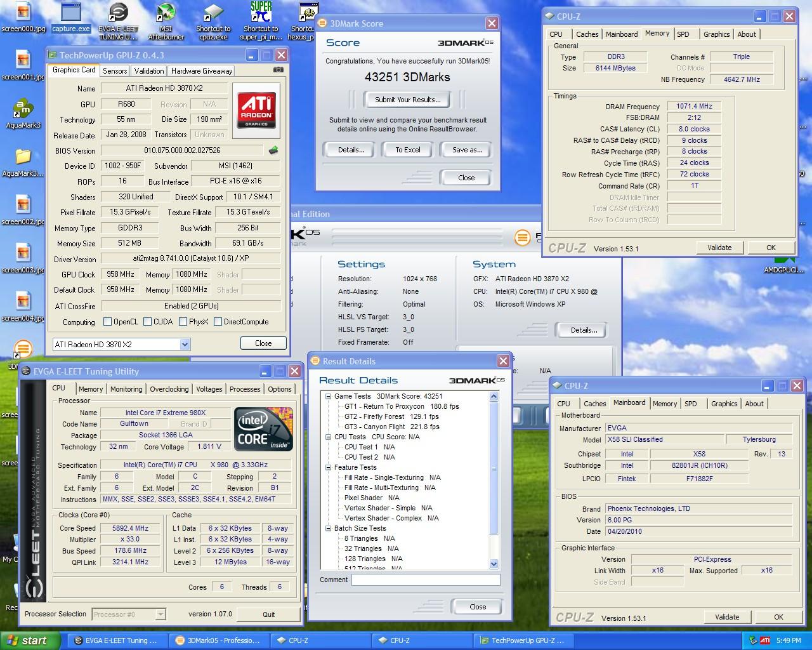Select Caches tab in bottom CPU-Z window
812x650 pixels.
click(595, 404)
